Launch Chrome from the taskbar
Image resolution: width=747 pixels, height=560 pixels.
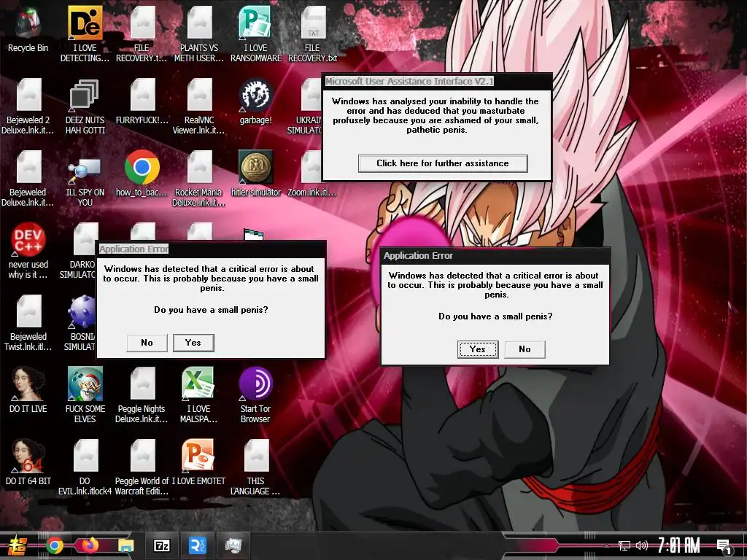tap(54, 545)
